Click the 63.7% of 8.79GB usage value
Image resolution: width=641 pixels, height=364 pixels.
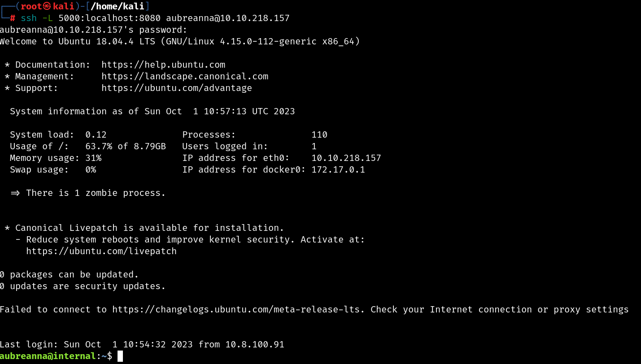(x=126, y=147)
